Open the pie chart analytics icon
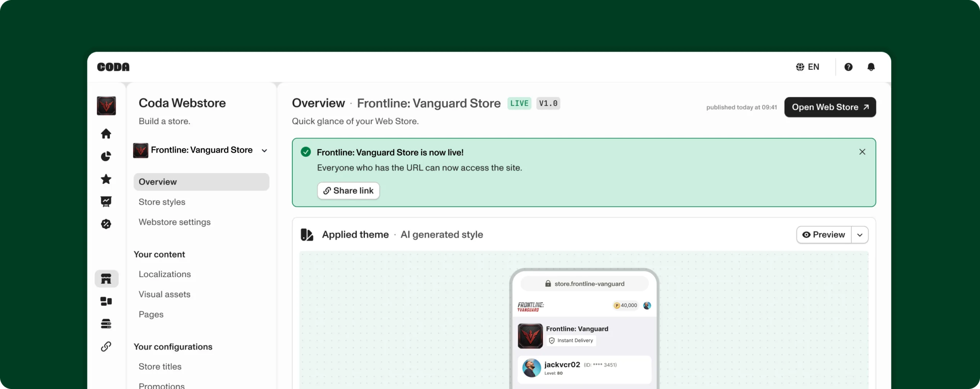 pyautogui.click(x=106, y=156)
